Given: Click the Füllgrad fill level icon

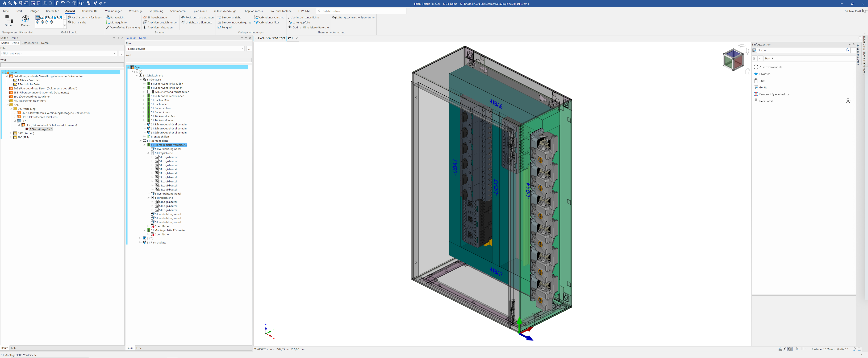Looking at the screenshot, I should click(219, 28).
